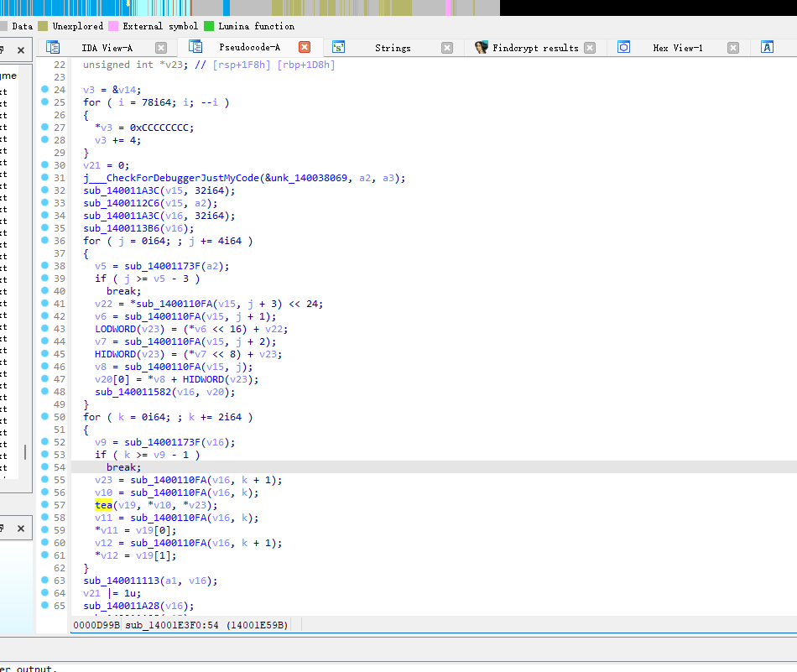Viewport: 797px width, 672px height.
Task: Toggle breakpoint dot on line 48
Action: pyautogui.click(x=44, y=392)
